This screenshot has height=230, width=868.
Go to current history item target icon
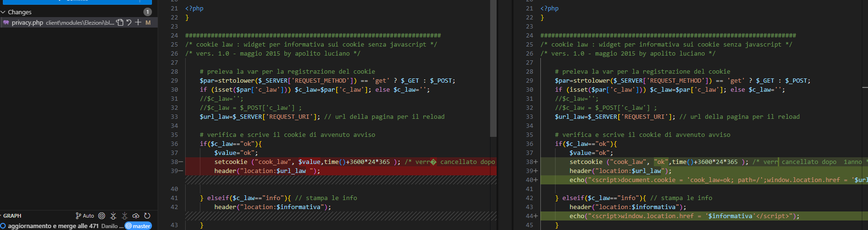click(x=102, y=216)
